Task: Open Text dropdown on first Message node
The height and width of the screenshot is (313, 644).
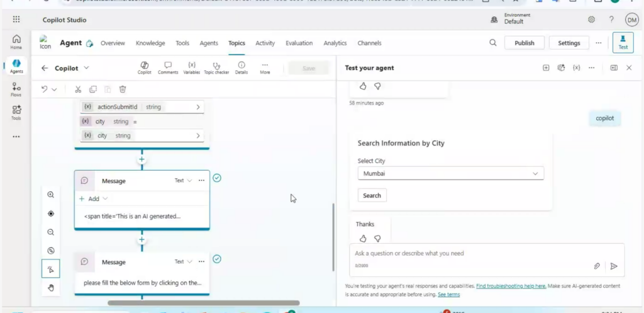Action: [x=183, y=181]
